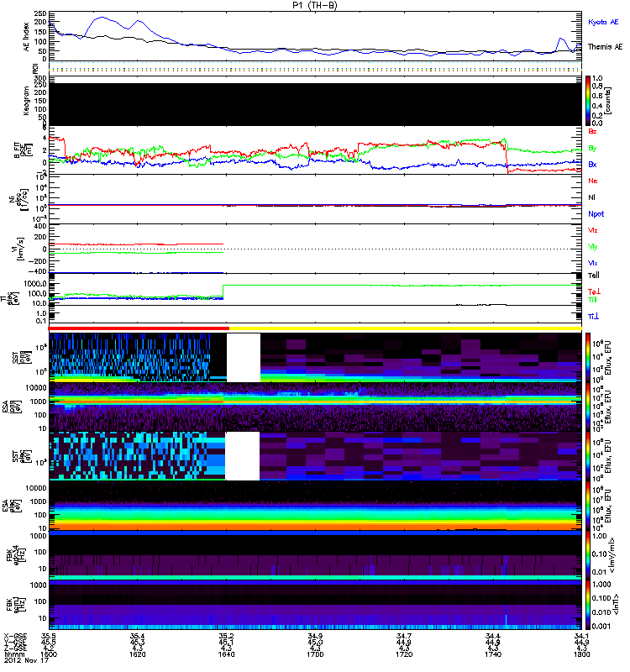Screen dimensions: 630x672
Task: Click the date label 2012 Nov 17
Action: (26, 660)
